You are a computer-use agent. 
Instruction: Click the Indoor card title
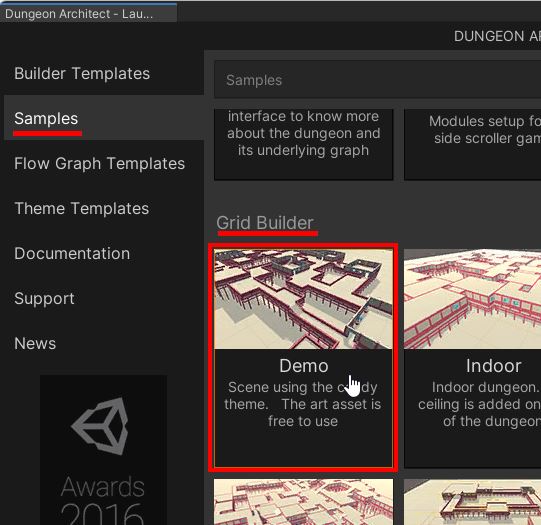coord(493,366)
